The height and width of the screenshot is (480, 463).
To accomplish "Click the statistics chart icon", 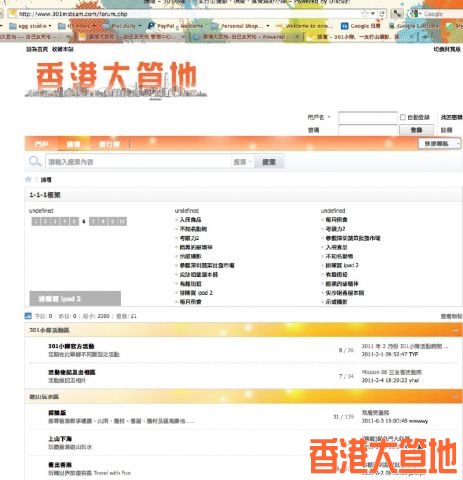I will pos(28,316).
